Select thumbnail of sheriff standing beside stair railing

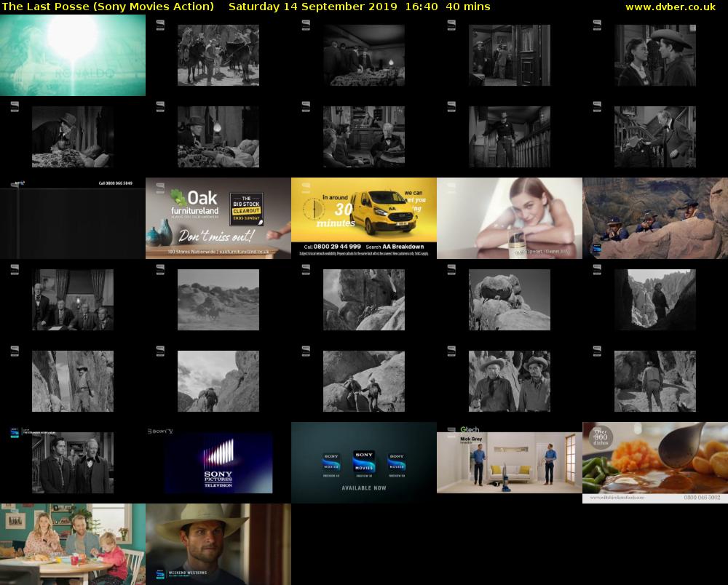510,137
